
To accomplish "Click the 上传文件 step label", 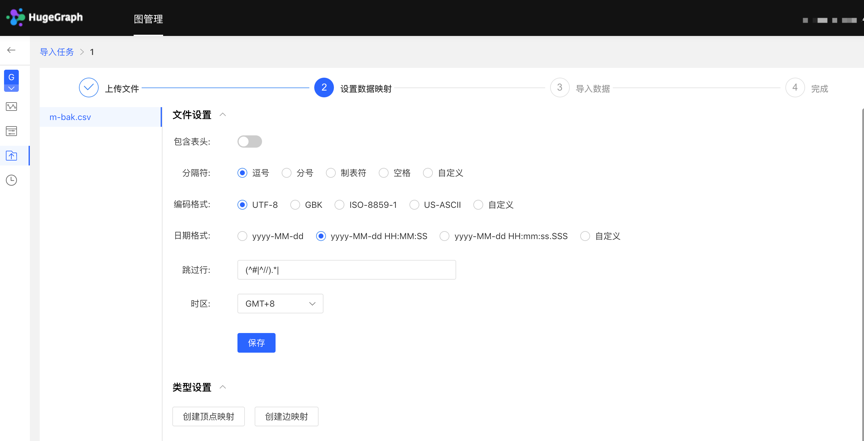I will click(122, 88).
